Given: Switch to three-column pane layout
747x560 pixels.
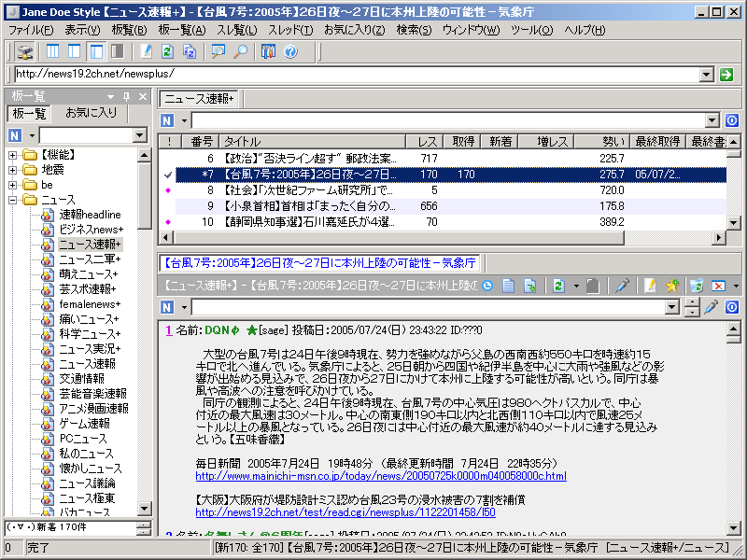Looking at the screenshot, I should tap(53, 51).
